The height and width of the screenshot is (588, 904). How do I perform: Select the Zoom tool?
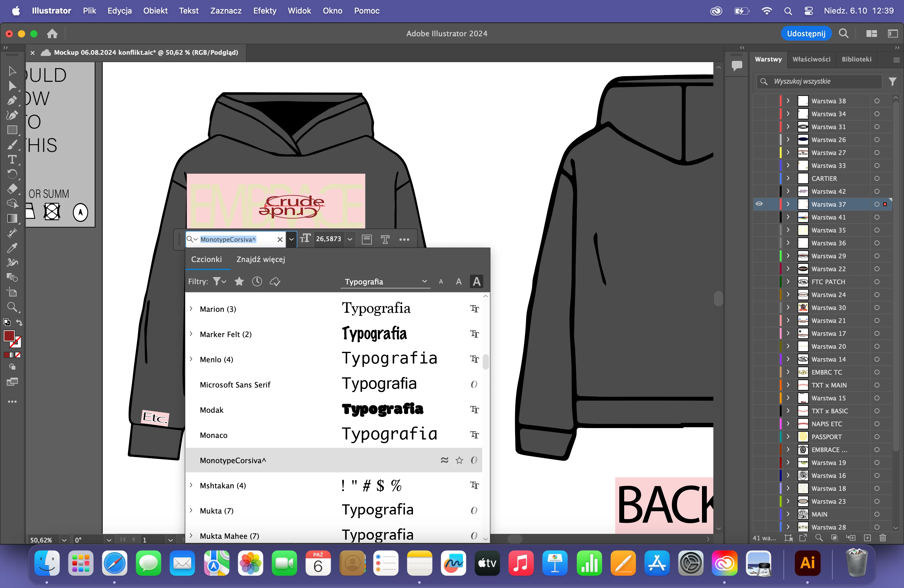(12, 307)
